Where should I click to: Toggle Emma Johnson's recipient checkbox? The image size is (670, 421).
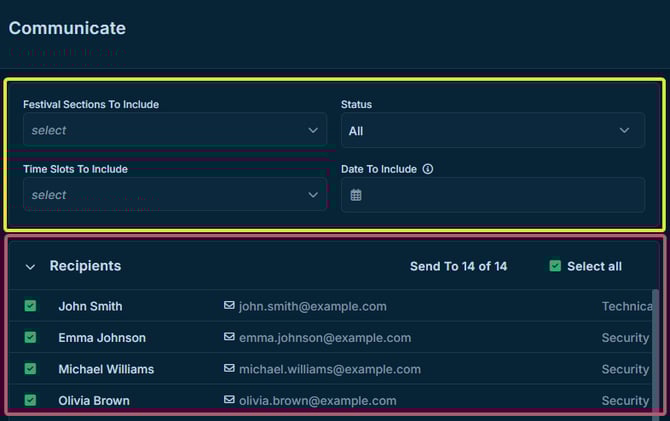pyautogui.click(x=30, y=338)
